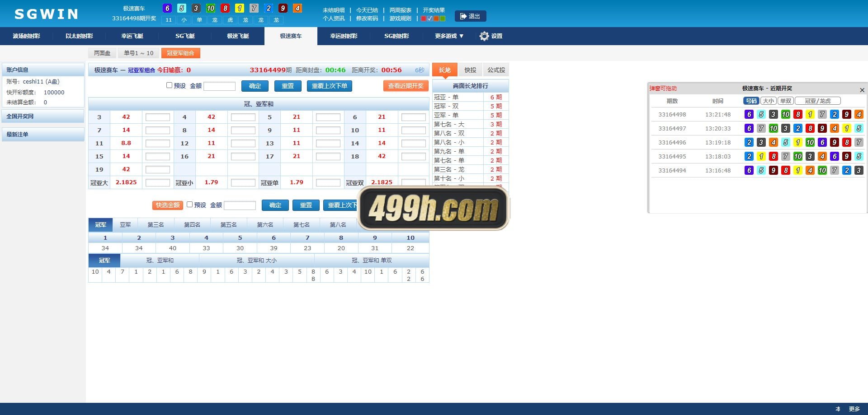Click ball 7 in popup row 33164497
This screenshot has height=415, width=868.
coord(761,129)
